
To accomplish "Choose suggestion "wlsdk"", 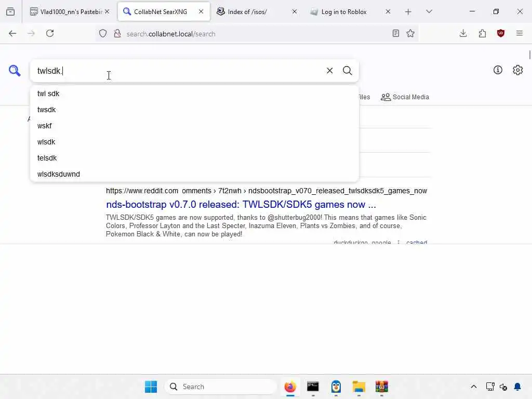I will click(x=194, y=142).
